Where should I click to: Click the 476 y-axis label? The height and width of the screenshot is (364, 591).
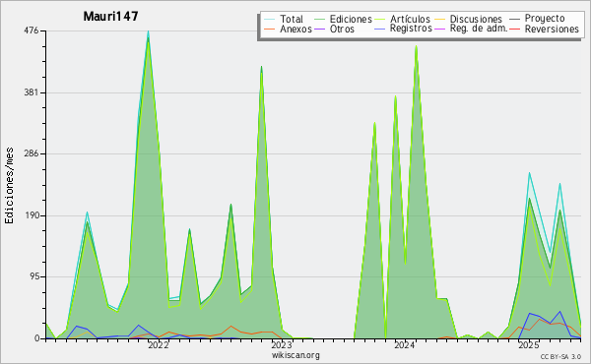click(32, 30)
